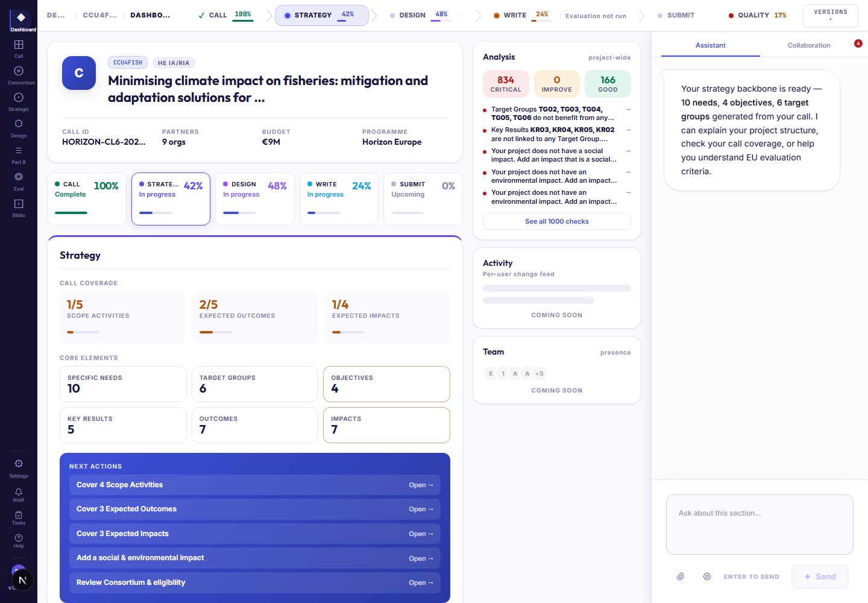
Task: Open the VERSIONS dropdown
Action: 831,16
